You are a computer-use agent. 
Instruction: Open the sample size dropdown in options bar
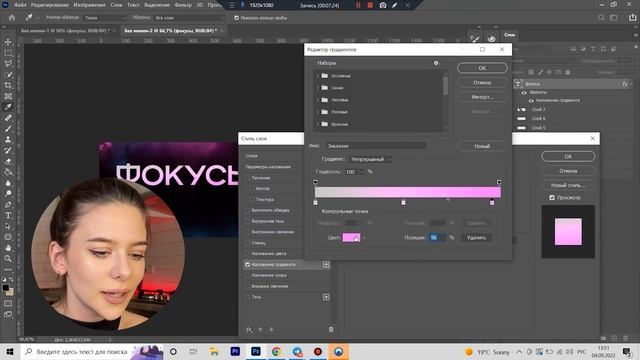click(105, 18)
